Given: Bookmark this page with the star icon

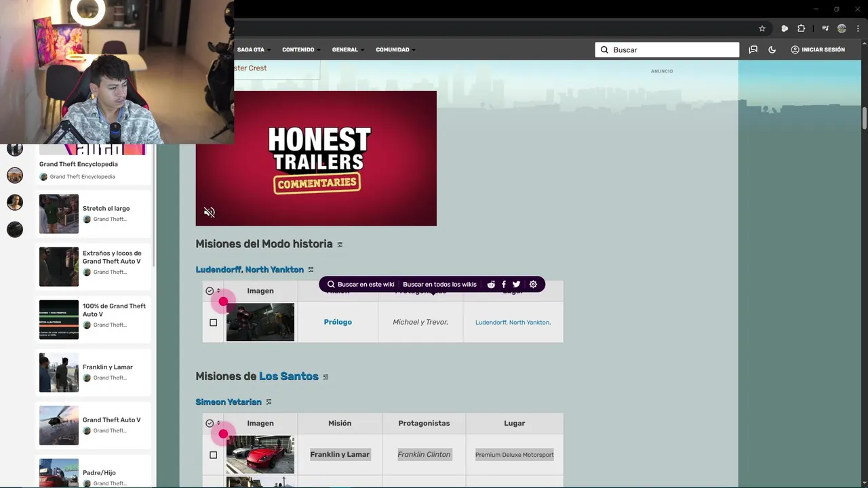Looking at the screenshot, I should coord(762,28).
